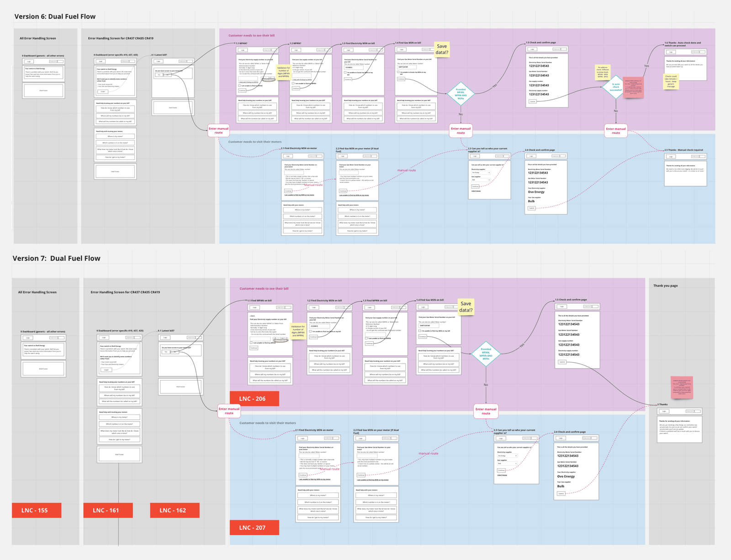
Task: Select the 'Is auto check successful?' diamond
Action: [x=616, y=87]
